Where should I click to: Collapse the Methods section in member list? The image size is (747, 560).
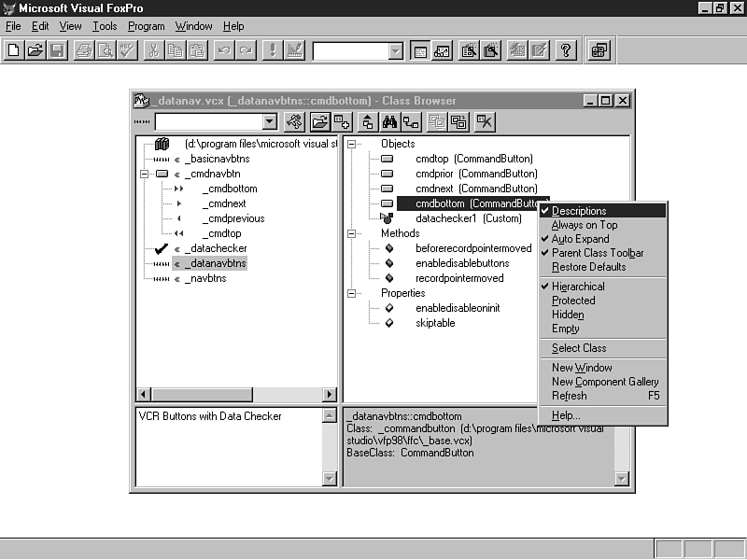[353, 233]
